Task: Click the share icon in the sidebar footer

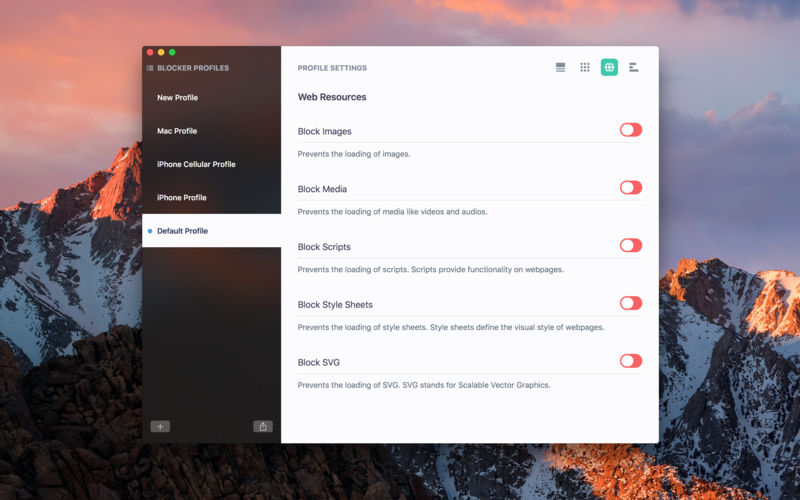Action: click(x=263, y=427)
